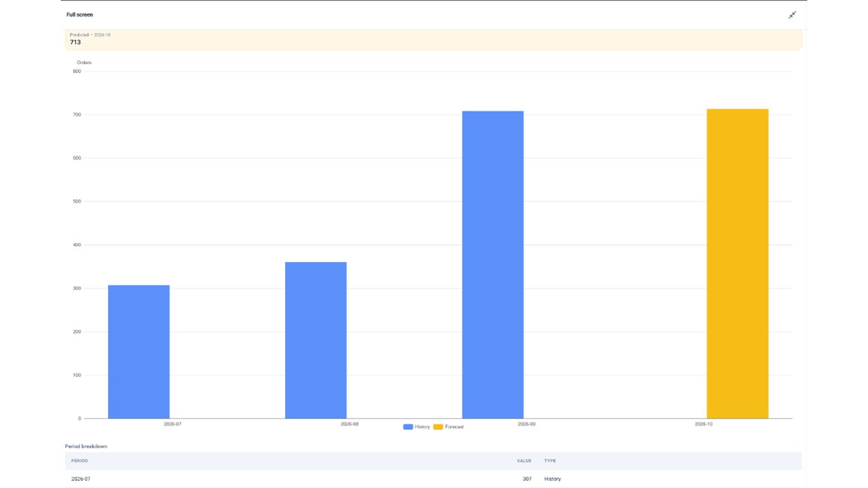Select the yellow 2026-10 forecast bar

[x=737, y=264]
